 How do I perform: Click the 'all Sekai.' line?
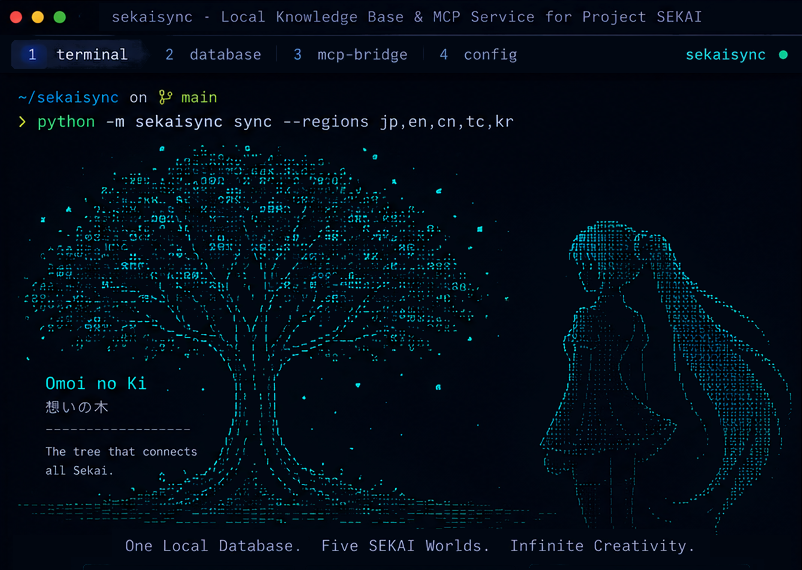coord(79,471)
